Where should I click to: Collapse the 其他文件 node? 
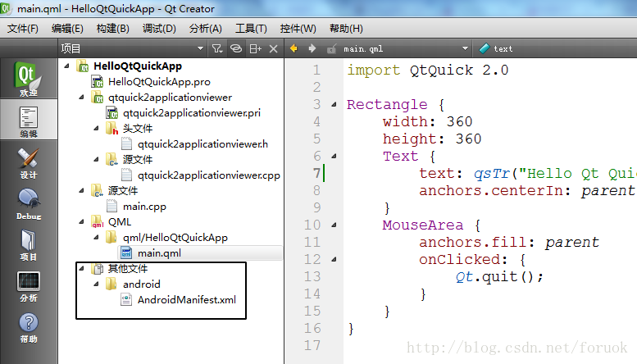tap(82, 268)
